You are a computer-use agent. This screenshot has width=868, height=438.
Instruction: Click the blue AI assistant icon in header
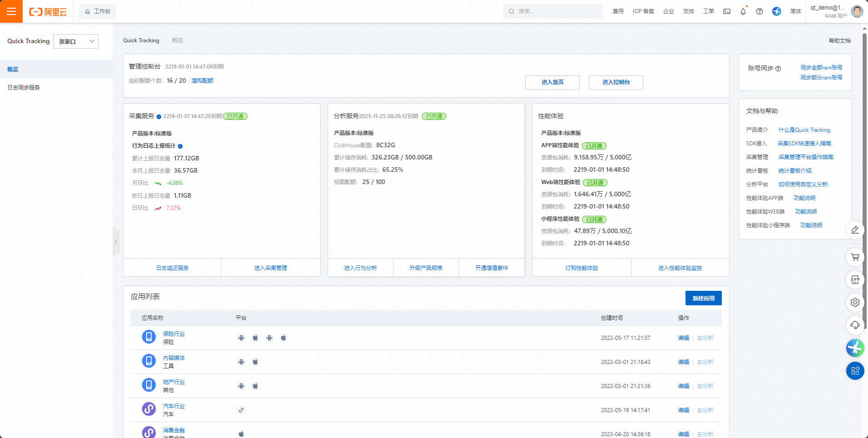(777, 11)
